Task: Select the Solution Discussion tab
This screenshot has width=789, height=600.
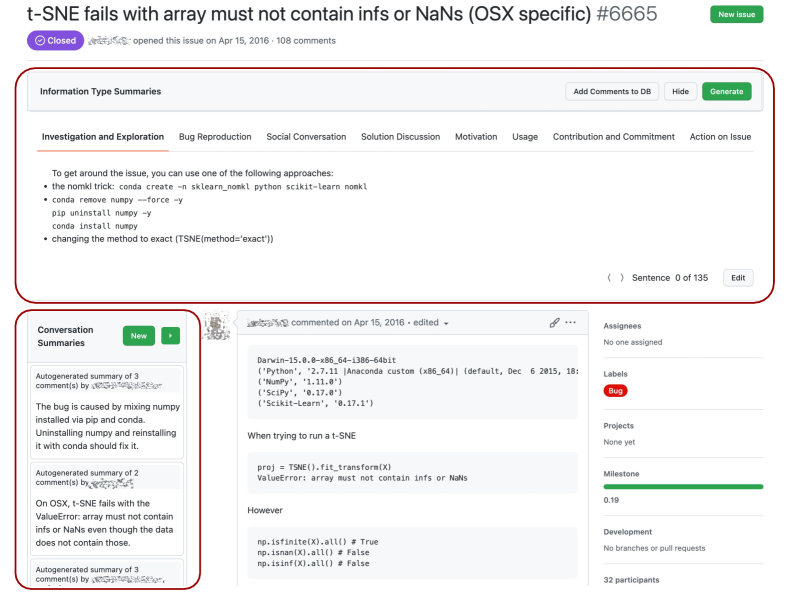Action: pyautogui.click(x=400, y=137)
